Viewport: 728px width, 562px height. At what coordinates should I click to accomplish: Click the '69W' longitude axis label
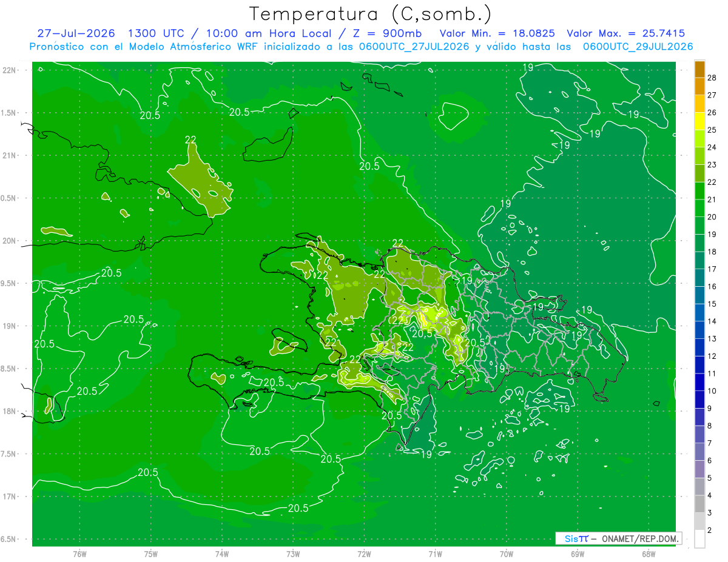[x=578, y=554]
